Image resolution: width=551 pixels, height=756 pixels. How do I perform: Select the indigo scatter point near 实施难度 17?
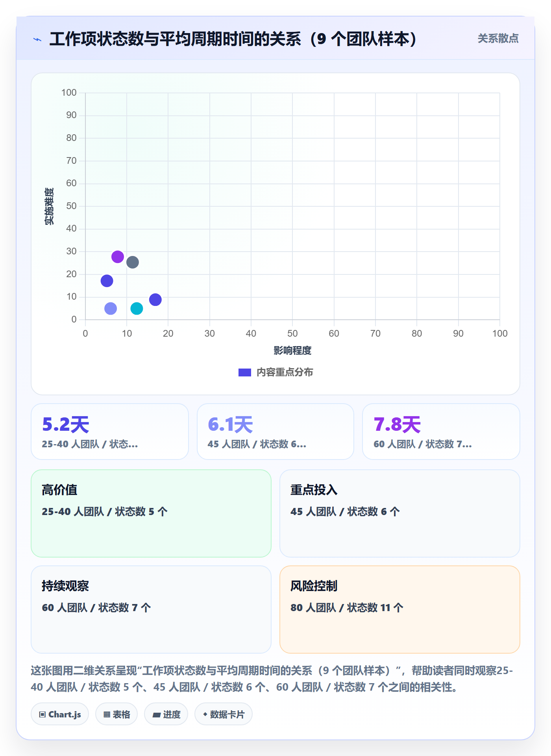click(x=107, y=281)
